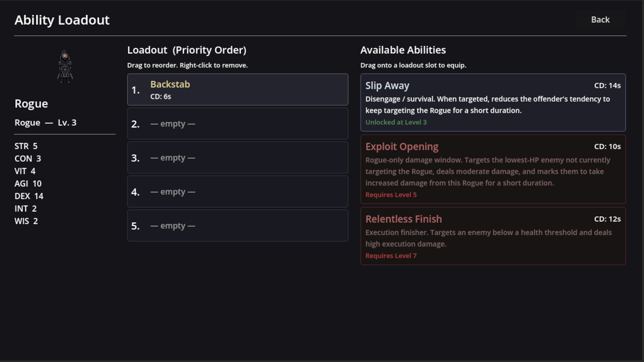Click empty loadout slot 2

click(237, 124)
